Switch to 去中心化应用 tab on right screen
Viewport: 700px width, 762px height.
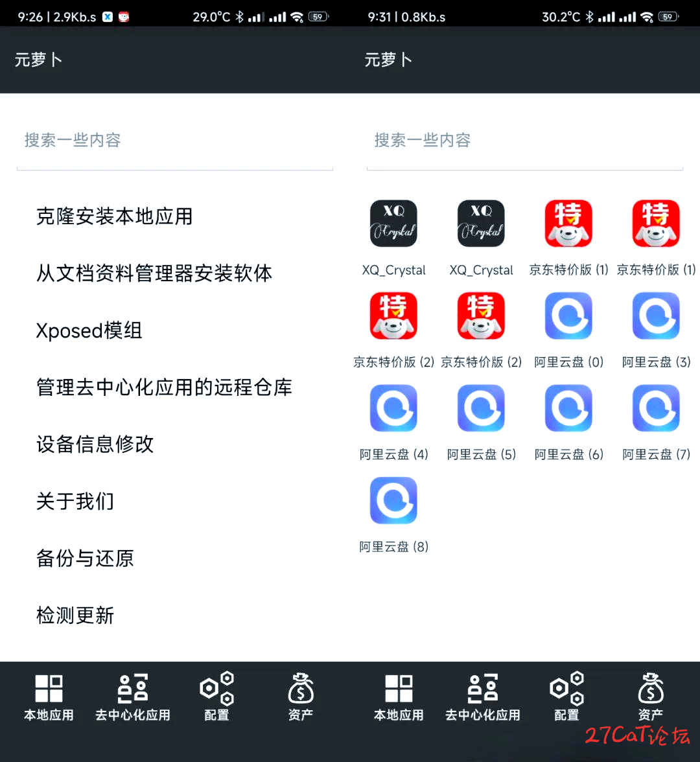pyautogui.click(x=483, y=697)
